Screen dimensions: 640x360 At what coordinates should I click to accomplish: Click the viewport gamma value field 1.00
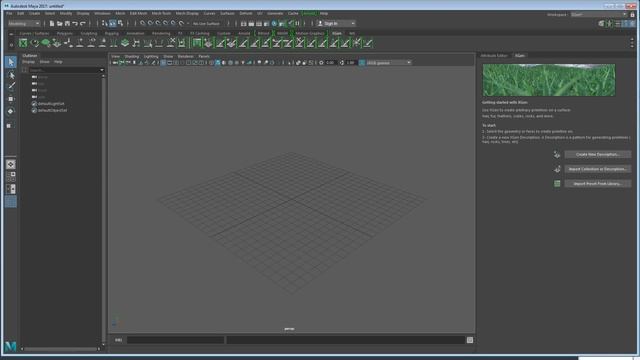(x=351, y=63)
